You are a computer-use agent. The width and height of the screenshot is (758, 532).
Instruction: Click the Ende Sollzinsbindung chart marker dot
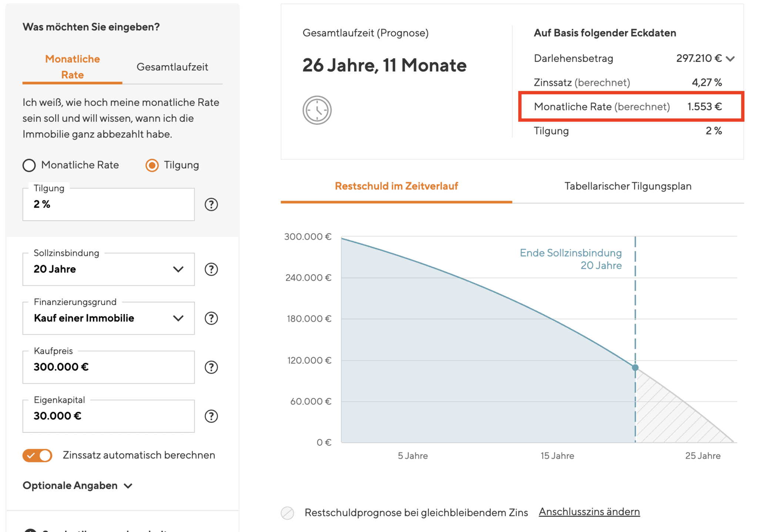635,368
